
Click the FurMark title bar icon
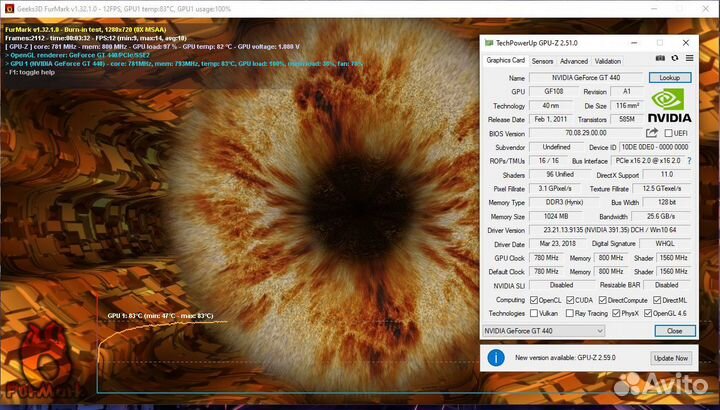8,7
